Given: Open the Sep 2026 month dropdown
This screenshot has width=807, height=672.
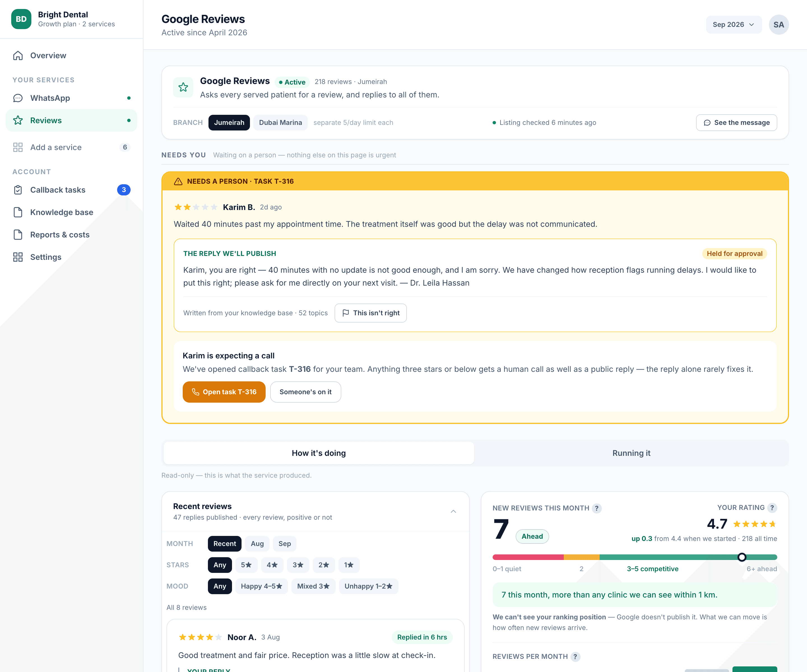Looking at the screenshot, I should tap(734, 25).
